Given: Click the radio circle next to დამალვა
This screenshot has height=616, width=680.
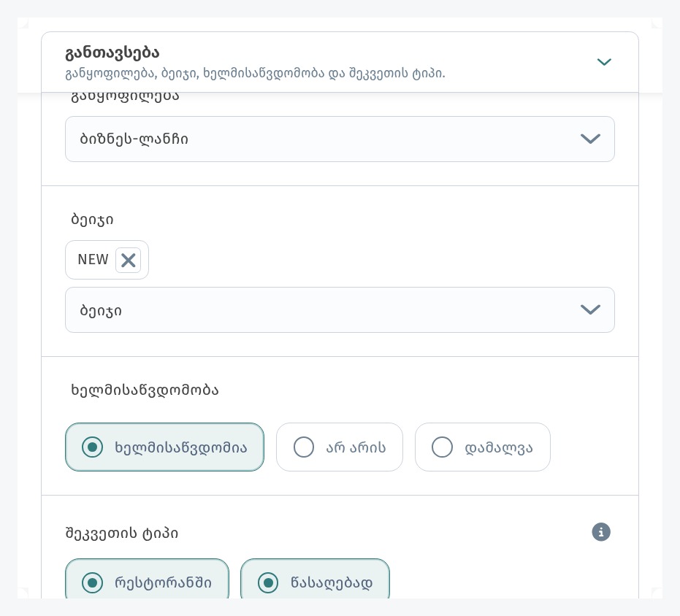Looking at the screenshot, I should coord(442,447).
